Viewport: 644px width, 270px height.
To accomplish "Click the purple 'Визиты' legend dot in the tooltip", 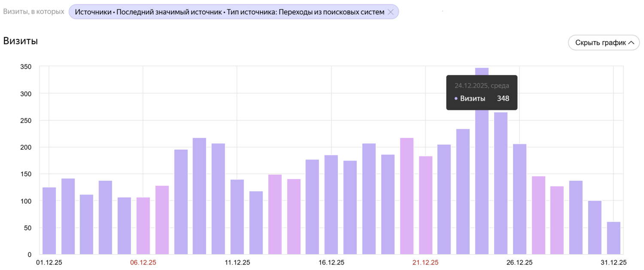I will click(456, 99).
